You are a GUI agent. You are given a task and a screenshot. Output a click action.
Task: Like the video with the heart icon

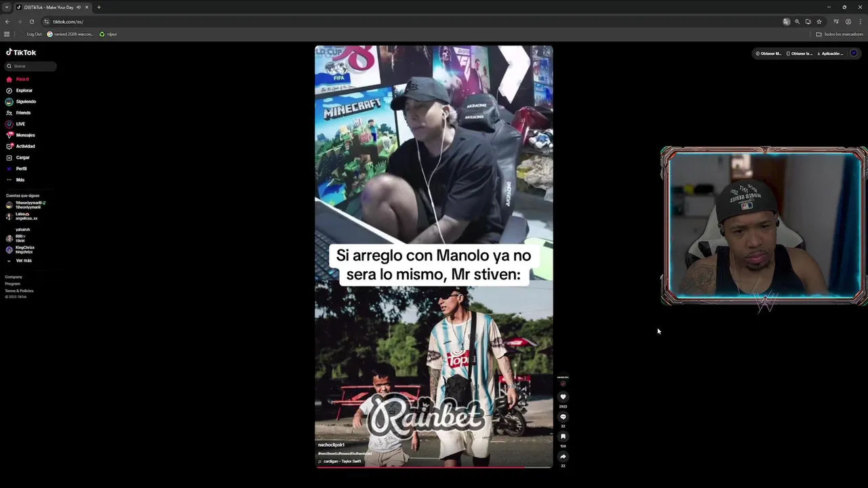click(563, 397)
